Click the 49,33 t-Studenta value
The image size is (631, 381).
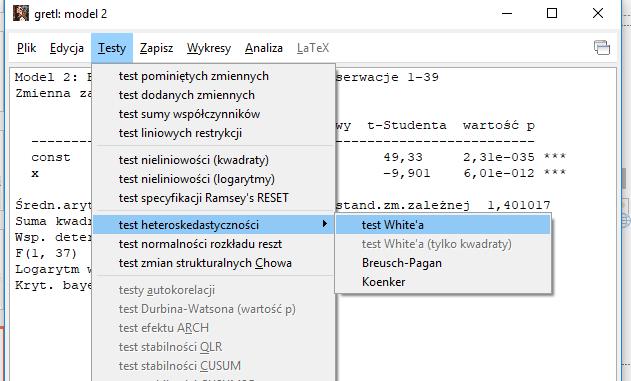click(403, 157)
